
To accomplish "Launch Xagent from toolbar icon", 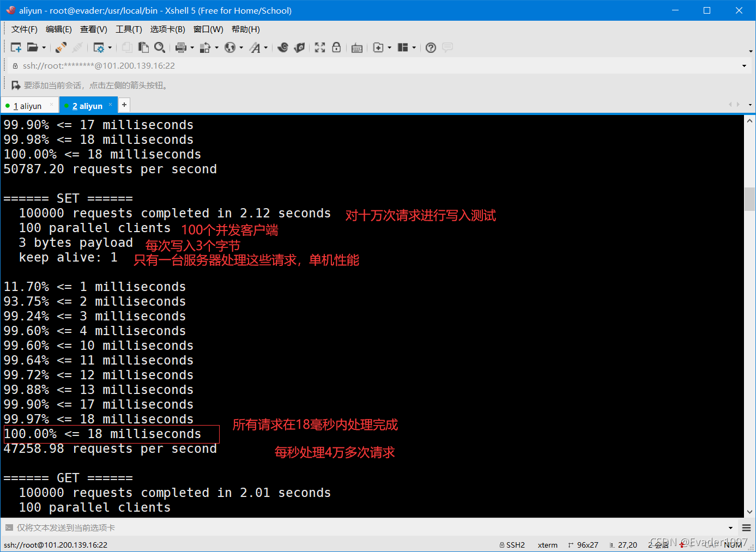I will coord(299,47).
